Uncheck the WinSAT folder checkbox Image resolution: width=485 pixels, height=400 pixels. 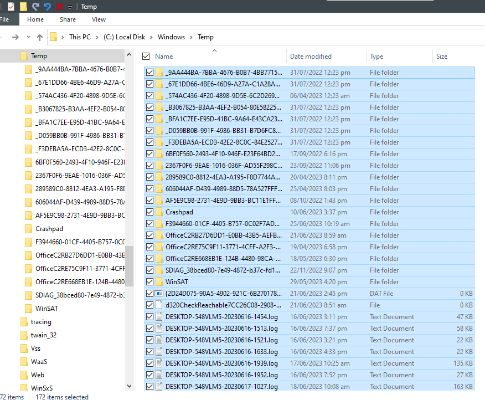(x=150, y=282)
